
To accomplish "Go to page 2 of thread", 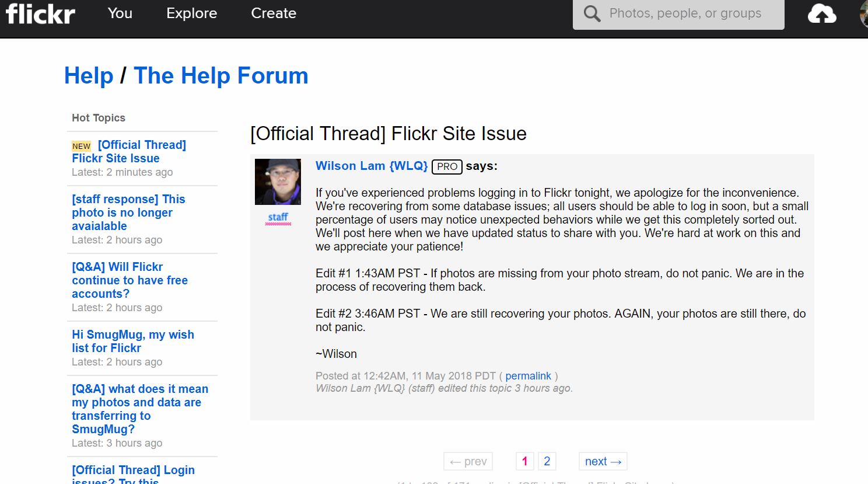I will pyautogui.click(x=547, y=461).
